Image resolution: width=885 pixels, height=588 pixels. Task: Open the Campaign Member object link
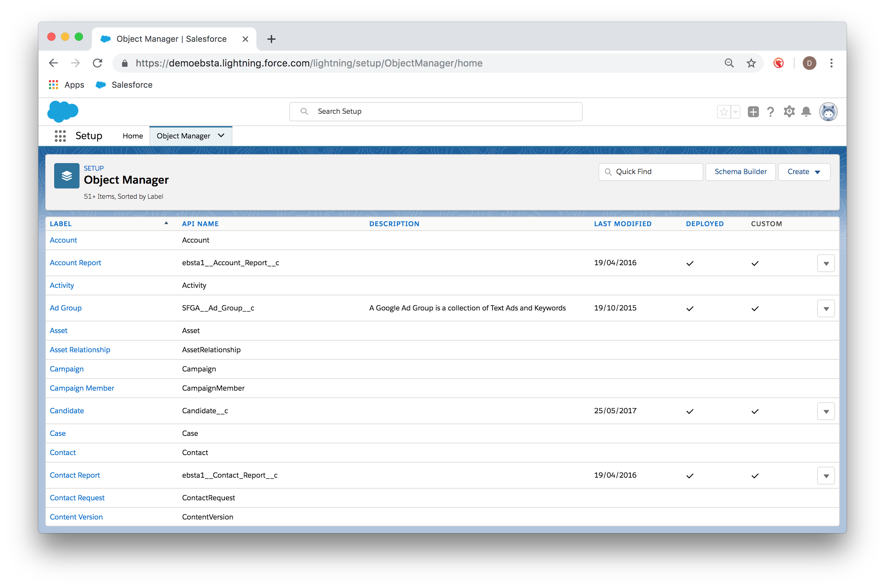click(x=82, y=388)
